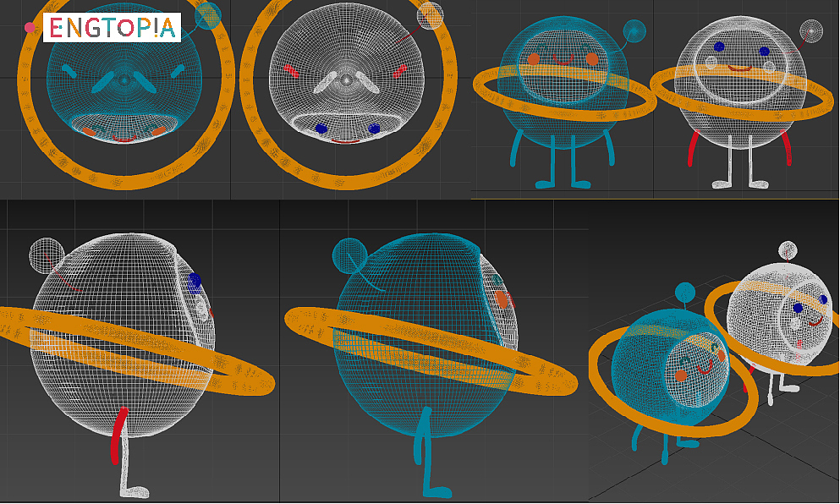Select white character's red arm in side view

pyautogui.click(x=118, y=435)
